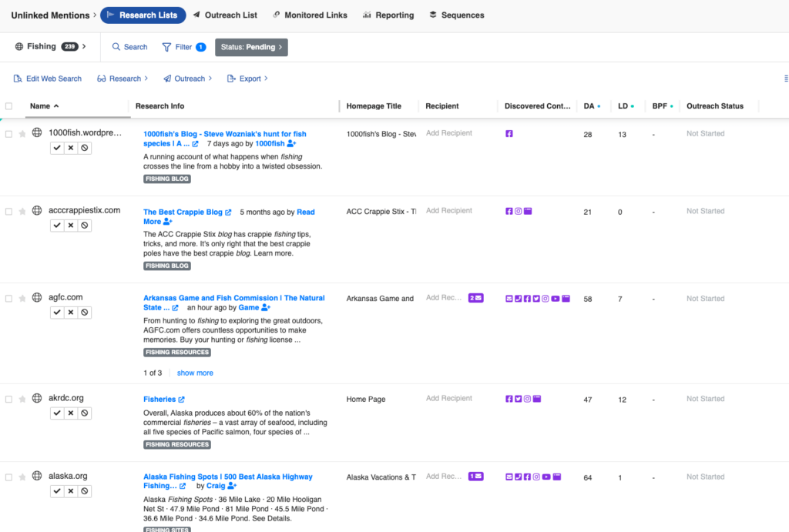Viewport: 789px width, 532px height.
Task: Click the globe icon beside alaska.org
Action: point(36,476)
